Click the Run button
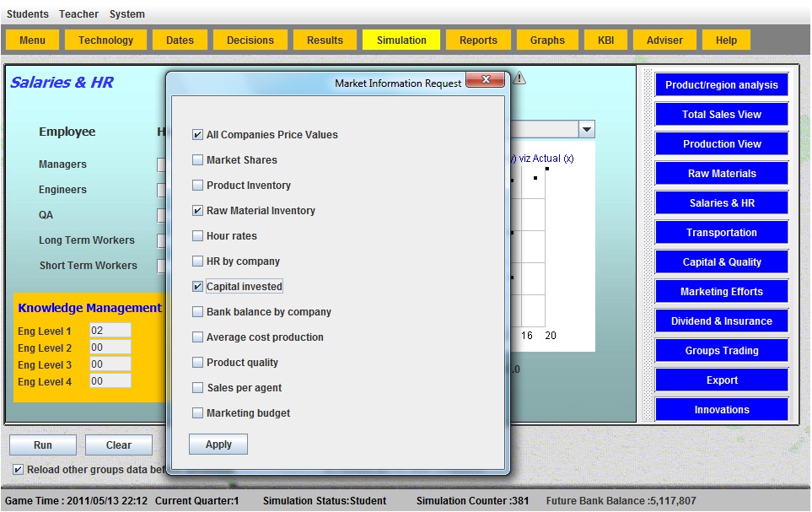812x512 pixels. coord(43,445)
